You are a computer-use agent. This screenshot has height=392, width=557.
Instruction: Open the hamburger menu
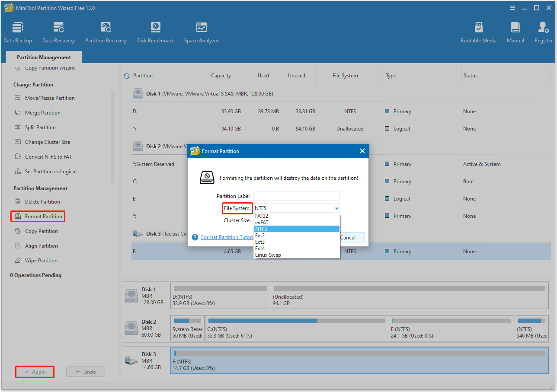[512, 7]
